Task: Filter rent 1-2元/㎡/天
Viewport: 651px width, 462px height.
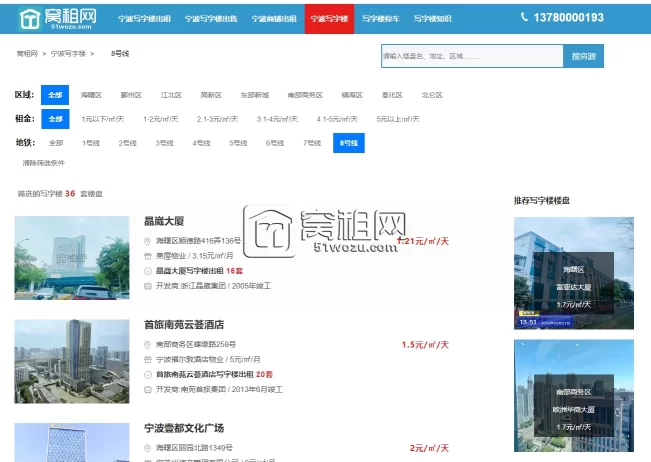Action: click(x=161, y=119)
